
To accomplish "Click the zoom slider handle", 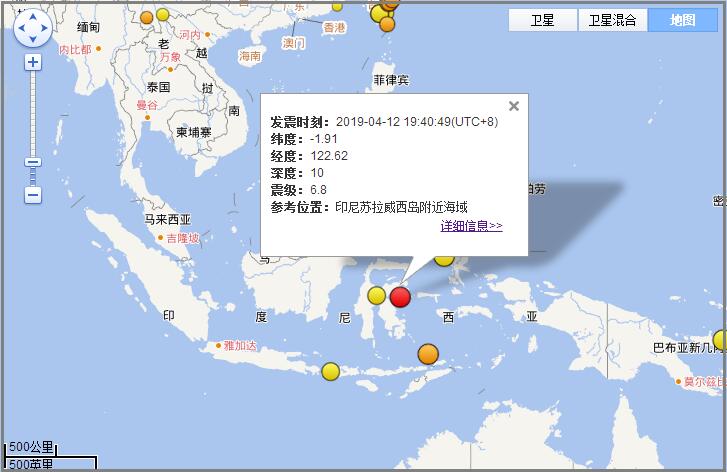I will click(33, 162).
